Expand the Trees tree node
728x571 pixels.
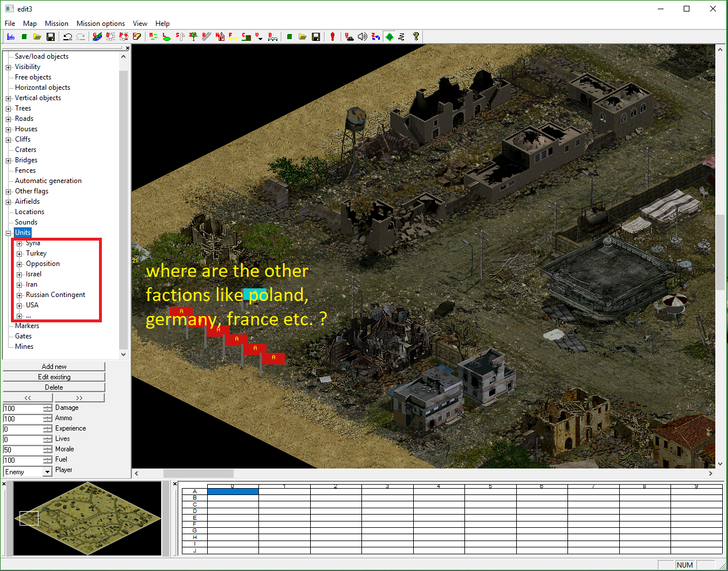tap(9, 109)
